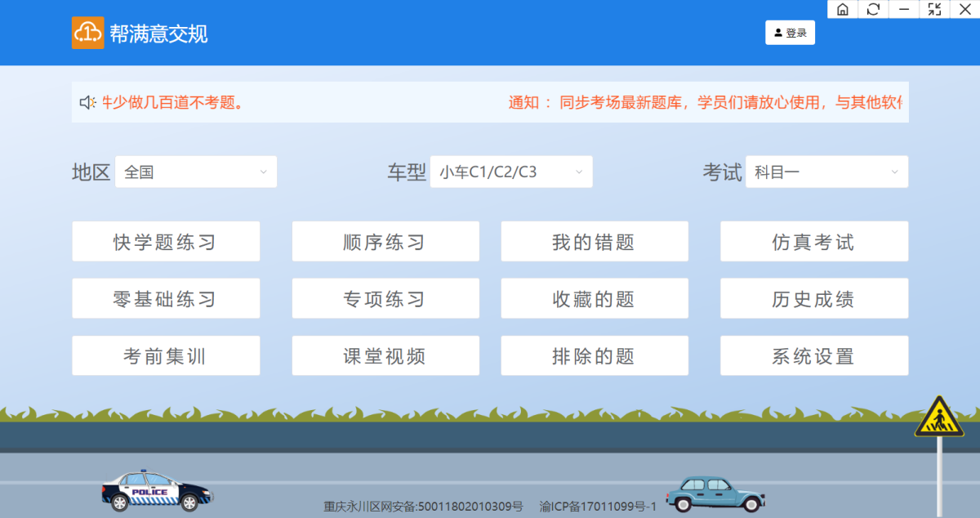This screenshot has width=980, height=518.
Task: Begin 仿真考试 mock exam
Action: pos(813,241)
